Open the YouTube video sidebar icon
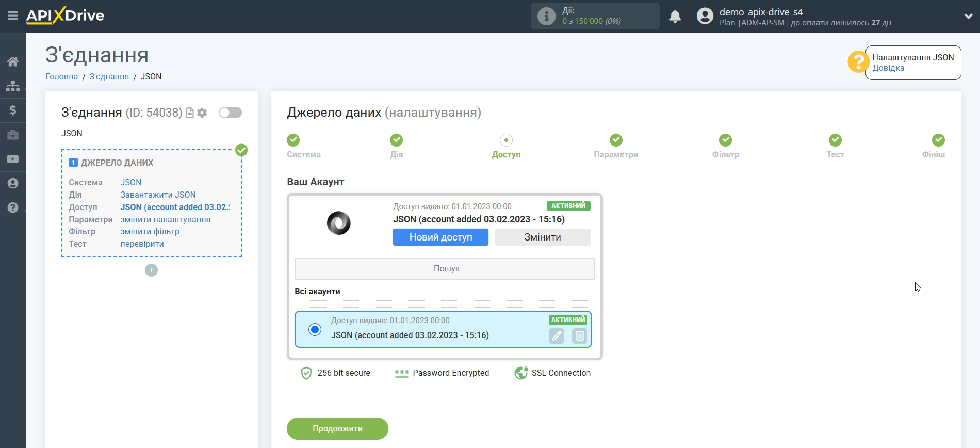The image size is (980, 448). (13, 159)
